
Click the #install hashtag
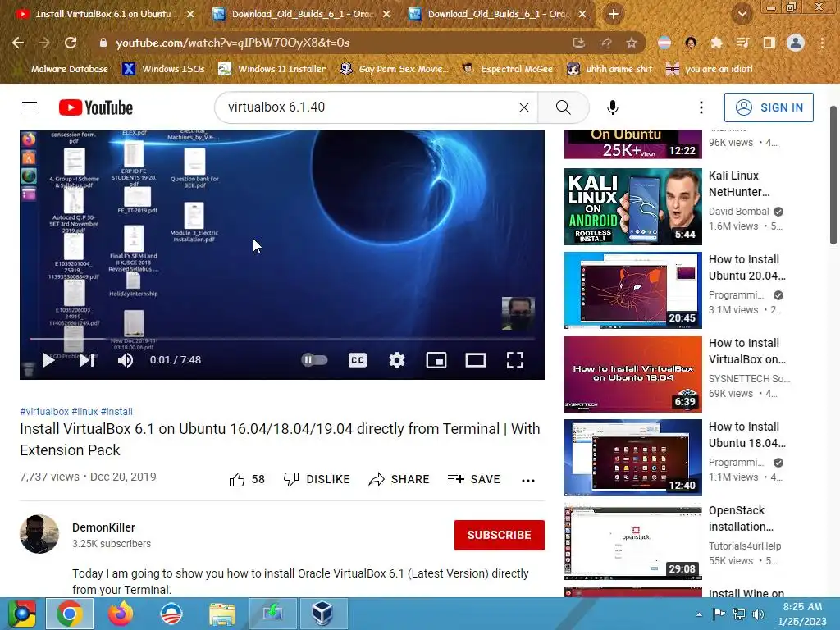pyautogui.click(x=116, y=412)
